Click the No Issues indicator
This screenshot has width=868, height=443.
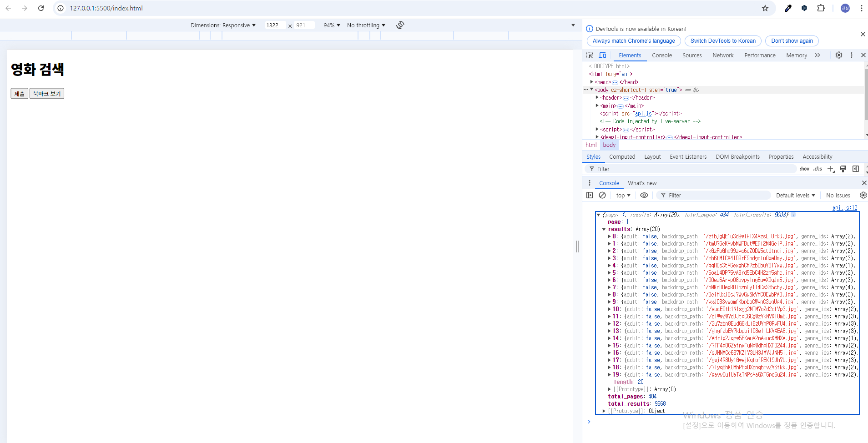tap(838, 195)
